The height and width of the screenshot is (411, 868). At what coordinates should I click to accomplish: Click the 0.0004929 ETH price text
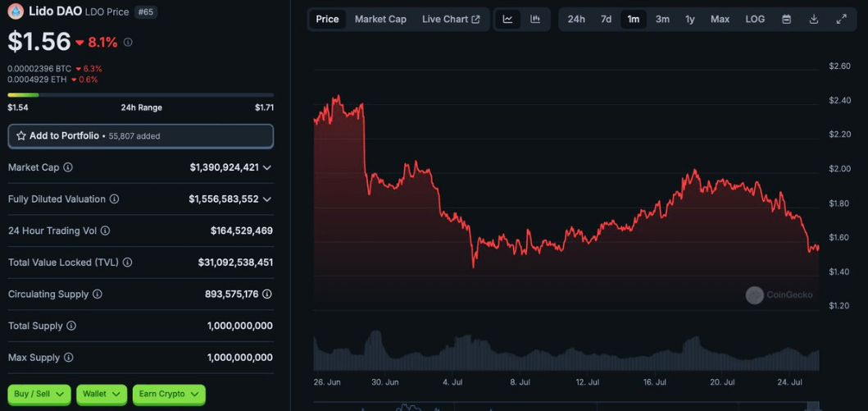point(38,80)
